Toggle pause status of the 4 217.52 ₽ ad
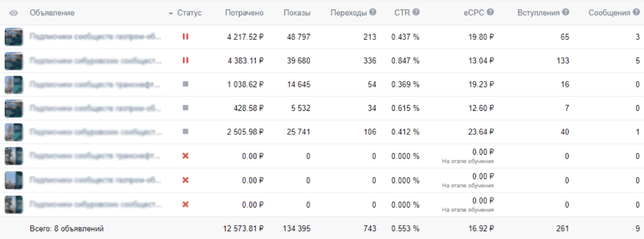This screenshot has width=644, height=239. pyautogui.click(x=186, y=37)
